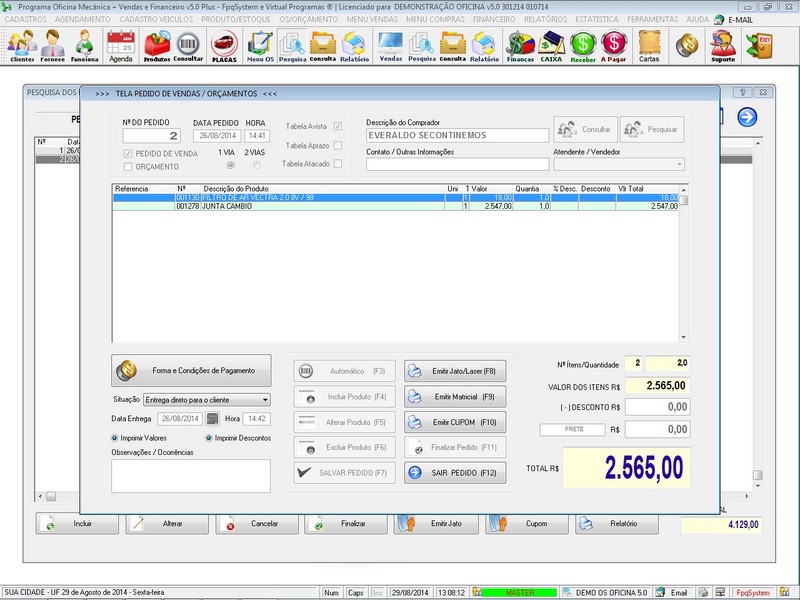The width and height of the screenshot is (800, 600).
Task: Click SAIR PEDIDO (F12) button
Action: pos(455,473)
